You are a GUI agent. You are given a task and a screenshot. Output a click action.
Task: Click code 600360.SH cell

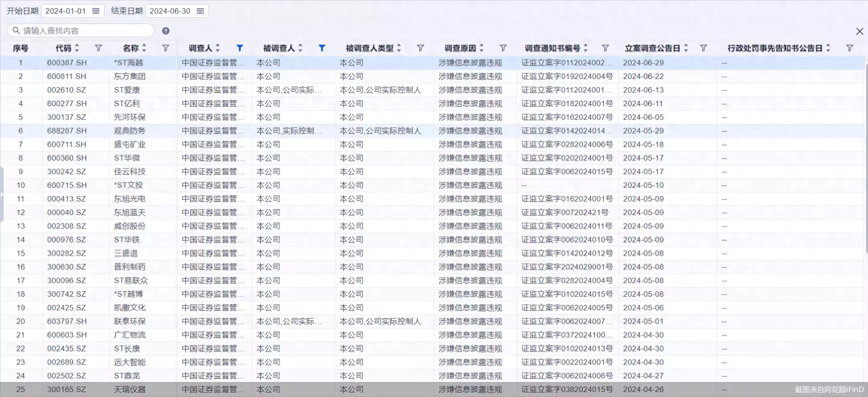pyautogui.click(x=67, y=158)
